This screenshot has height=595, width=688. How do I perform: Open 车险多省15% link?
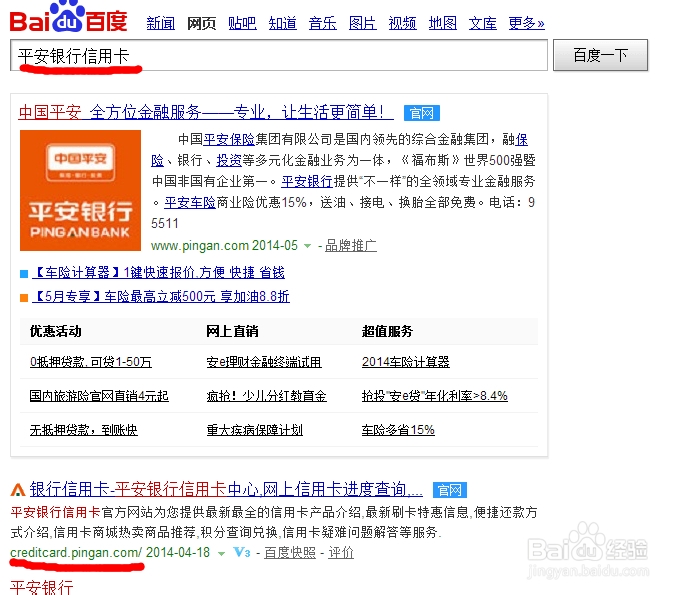398,430
